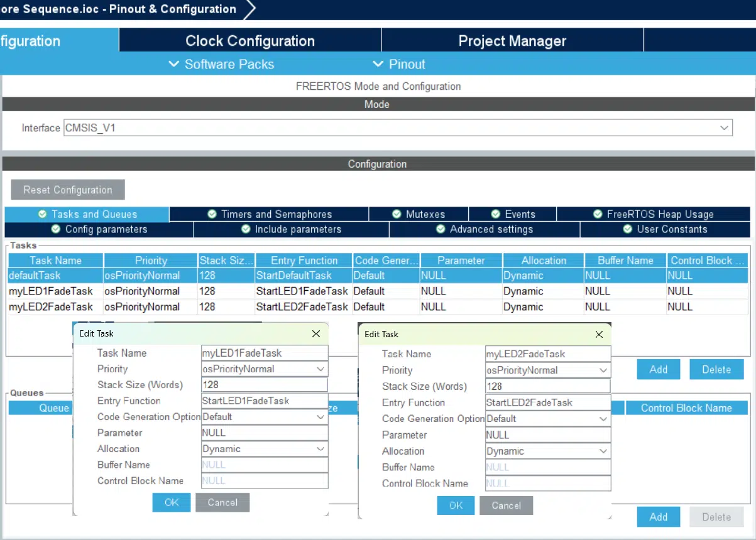The image size is (756, 540).
Task: Expand the Pinout menu
Action: pos(399,64)
